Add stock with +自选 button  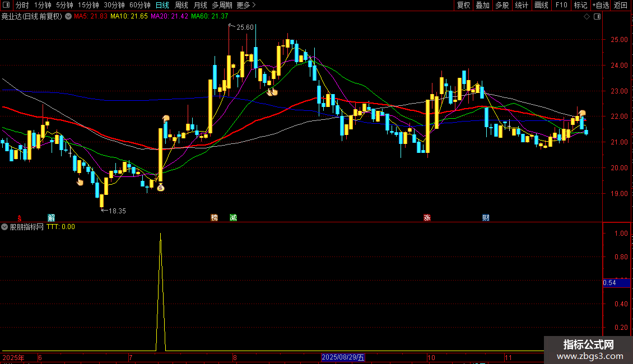601,5
